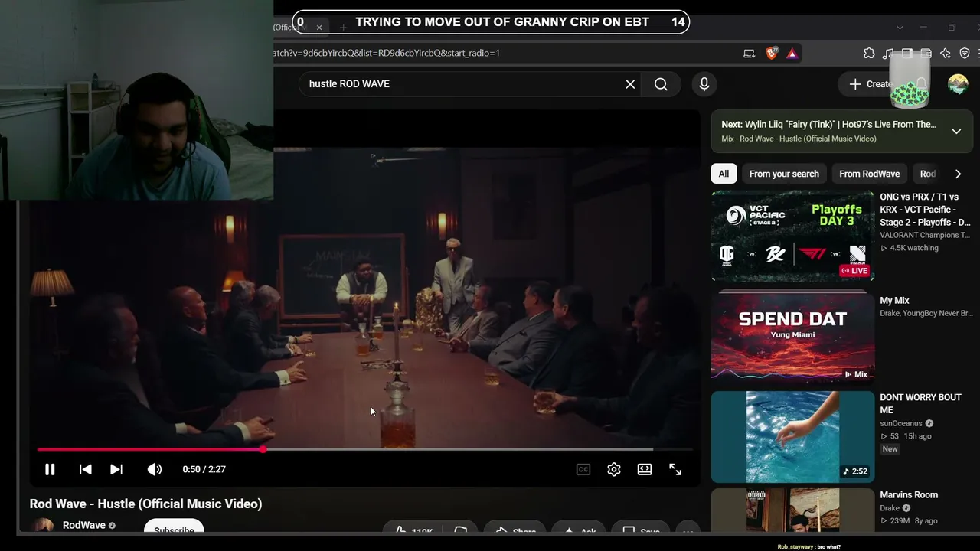Open the tab search dropdown chevron
Viewport: 980px width, 551px height.
(900, 28)
